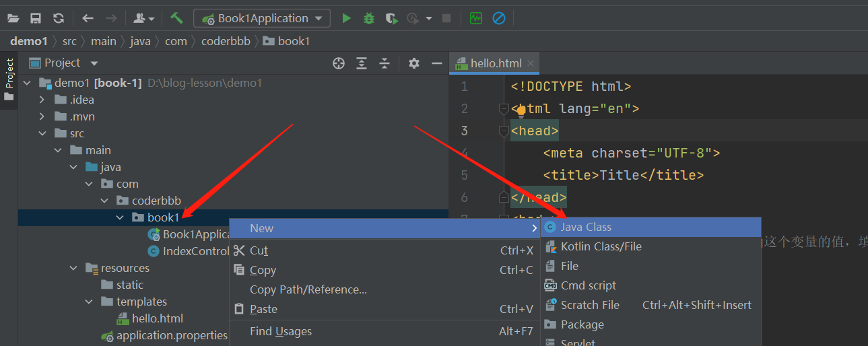Choose Copy Path/Reference... in context menu
868x346 pixels.
click(308, 289)
